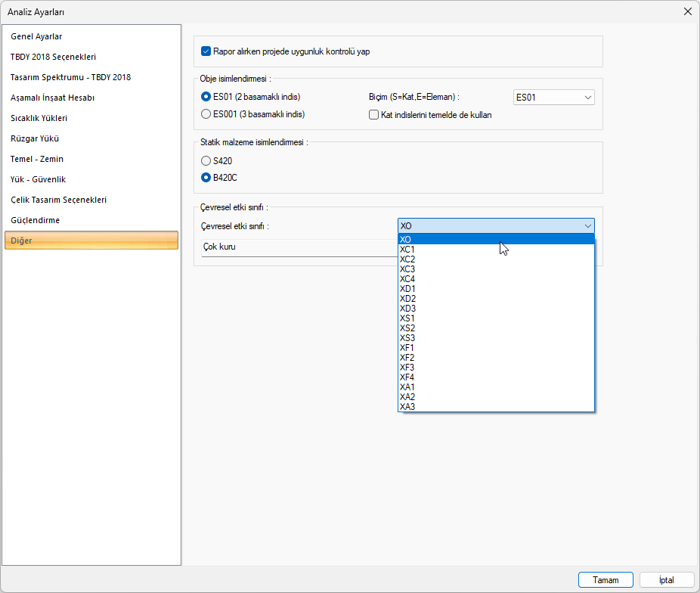
Task: Open Çelik Tasarım Seçenekleri section
Action: 58,200
